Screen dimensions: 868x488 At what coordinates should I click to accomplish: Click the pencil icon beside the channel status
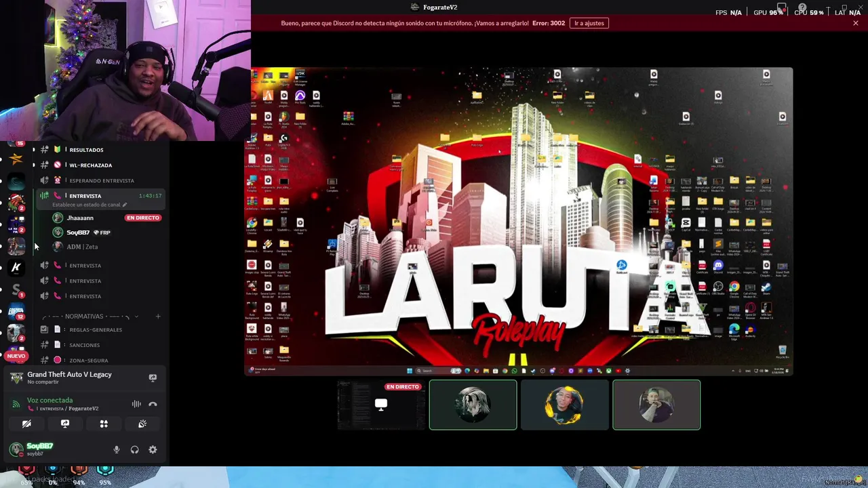pos(125,205)
